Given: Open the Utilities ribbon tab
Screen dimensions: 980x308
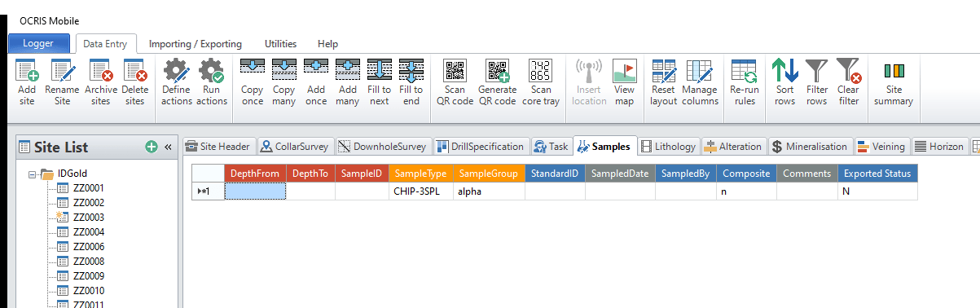Looking at the screenshot, I should click(x=281, y=44).
